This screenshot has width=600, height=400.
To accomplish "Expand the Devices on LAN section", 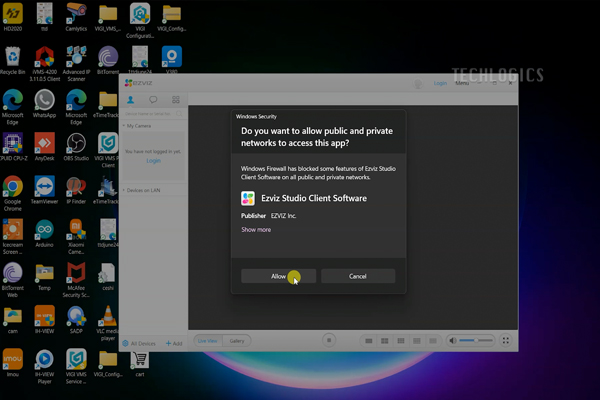I will tap(145, 190).
